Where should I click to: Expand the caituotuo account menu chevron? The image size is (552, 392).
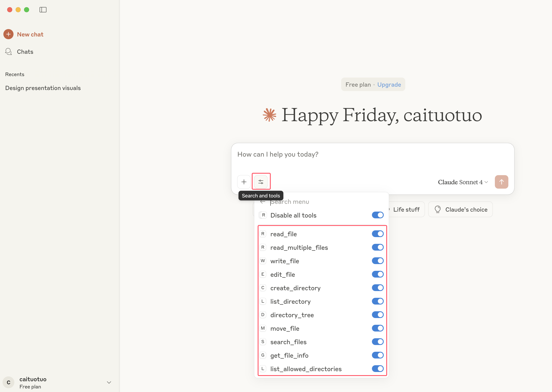click(x=109, y=382)
